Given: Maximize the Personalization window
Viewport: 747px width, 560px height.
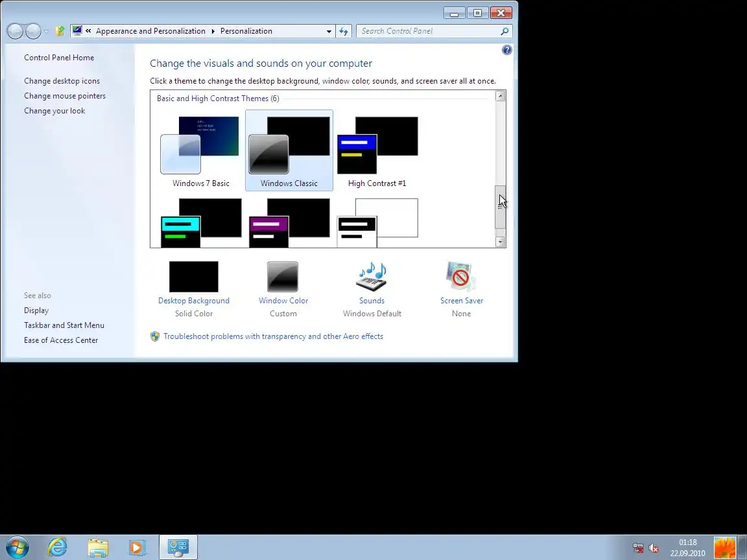Looking at the screenshot, I should tap(477, 14).
